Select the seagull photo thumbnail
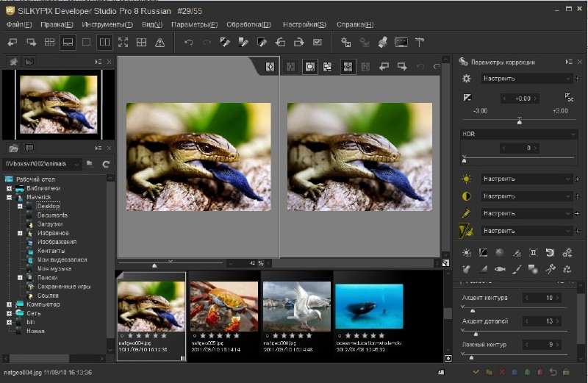The image size is (588, 383). (296, 307)
